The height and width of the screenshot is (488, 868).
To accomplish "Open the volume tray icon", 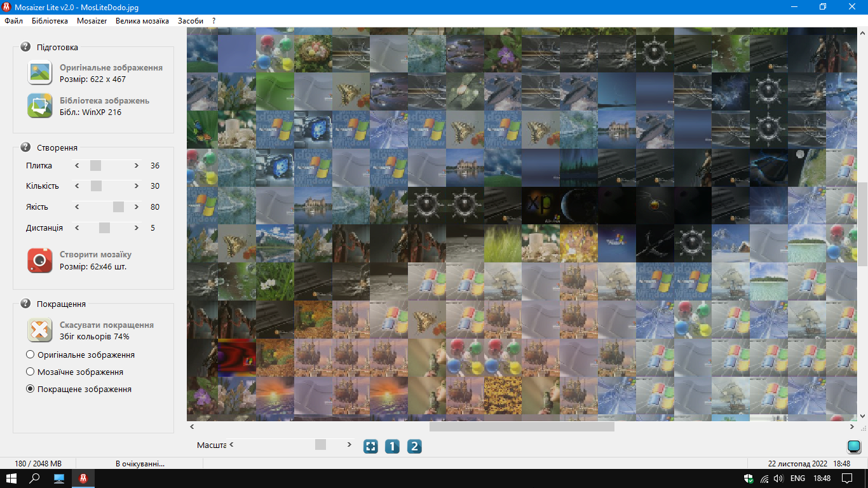I will (x=779, y=478).
